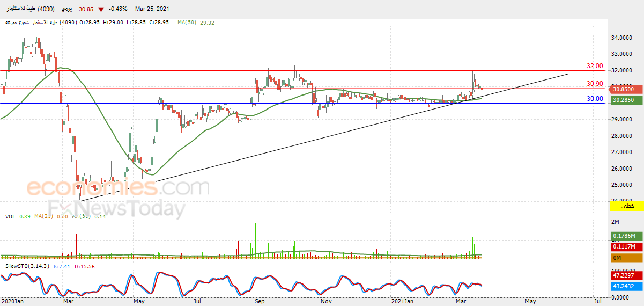Screen dimensions: 644x306
Task: Click the orange 0M volume tag
Action: click(x=625, y=258)
